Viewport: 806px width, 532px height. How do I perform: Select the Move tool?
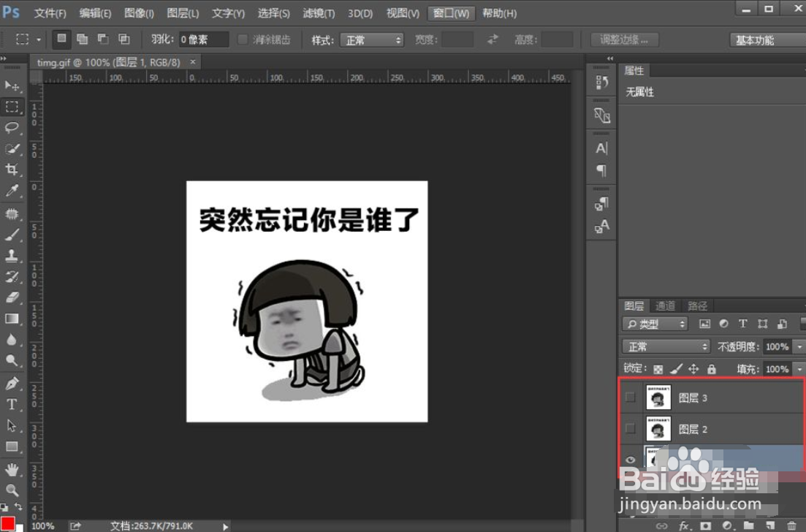point(12,85)
